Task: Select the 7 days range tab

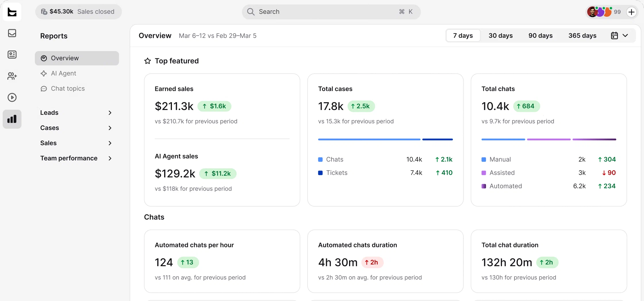Action: [463, 36]
